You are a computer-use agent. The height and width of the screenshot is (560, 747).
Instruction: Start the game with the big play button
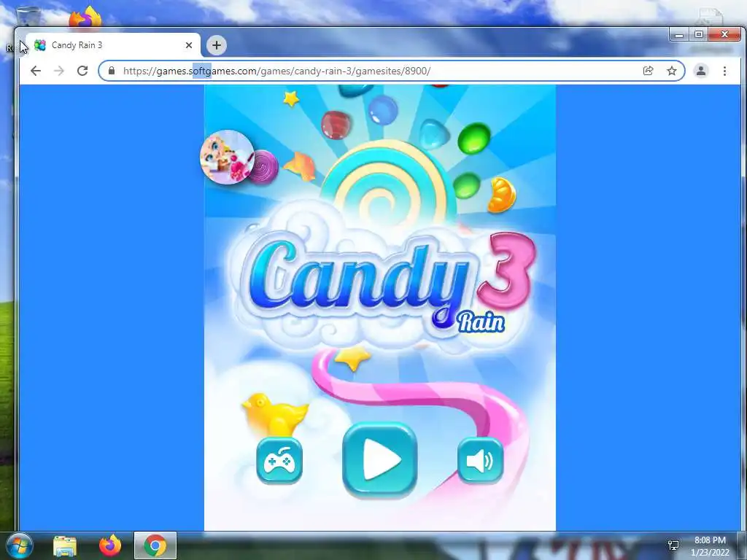coord(379,461)
